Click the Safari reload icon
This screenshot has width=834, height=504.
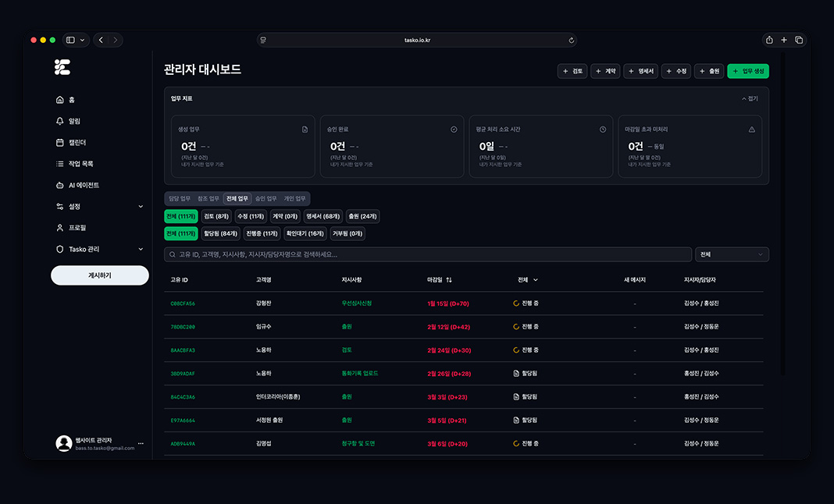pos(572,40)
